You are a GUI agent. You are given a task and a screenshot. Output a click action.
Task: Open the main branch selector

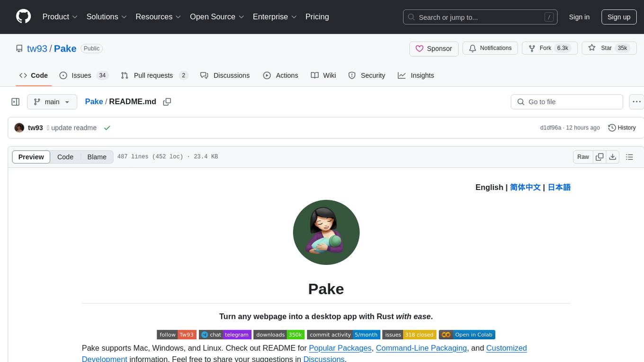click(x=52, y=102)
